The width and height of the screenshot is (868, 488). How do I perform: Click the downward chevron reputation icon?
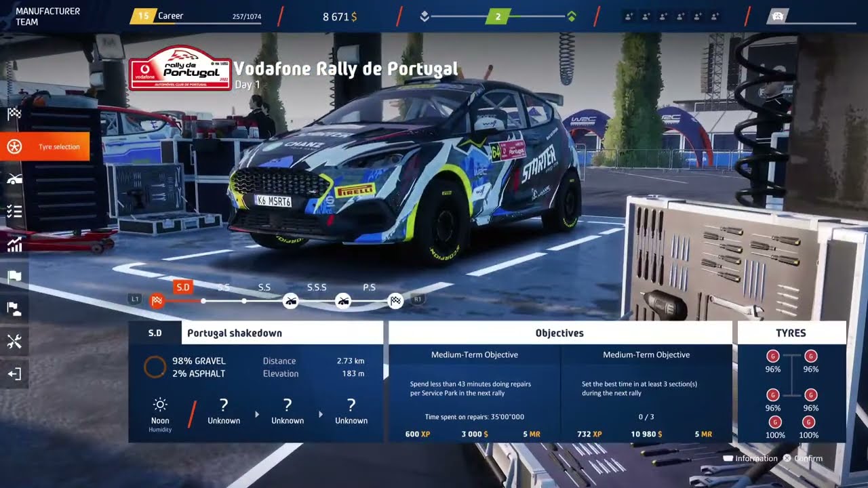[x=425, y=16]
